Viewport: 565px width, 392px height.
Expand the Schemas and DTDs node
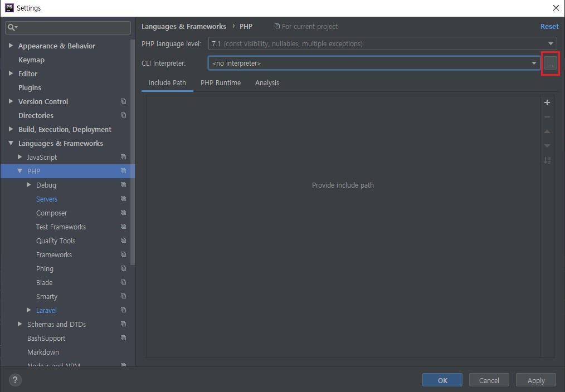[20, 324]
